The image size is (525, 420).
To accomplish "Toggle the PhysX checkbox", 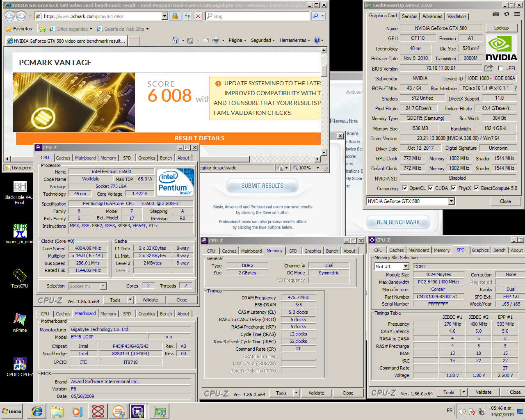I will 454,188.
